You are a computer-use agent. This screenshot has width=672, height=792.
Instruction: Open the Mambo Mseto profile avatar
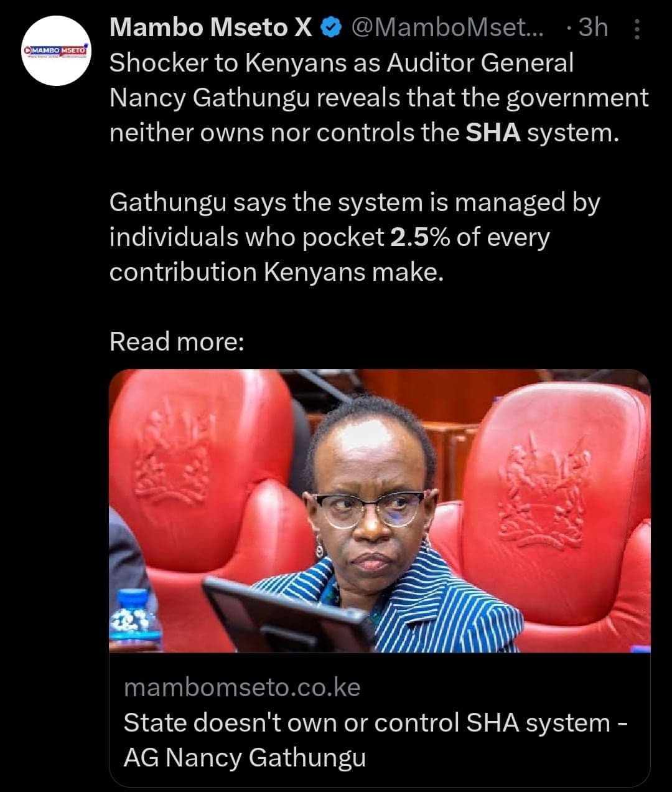click(57, 51)
